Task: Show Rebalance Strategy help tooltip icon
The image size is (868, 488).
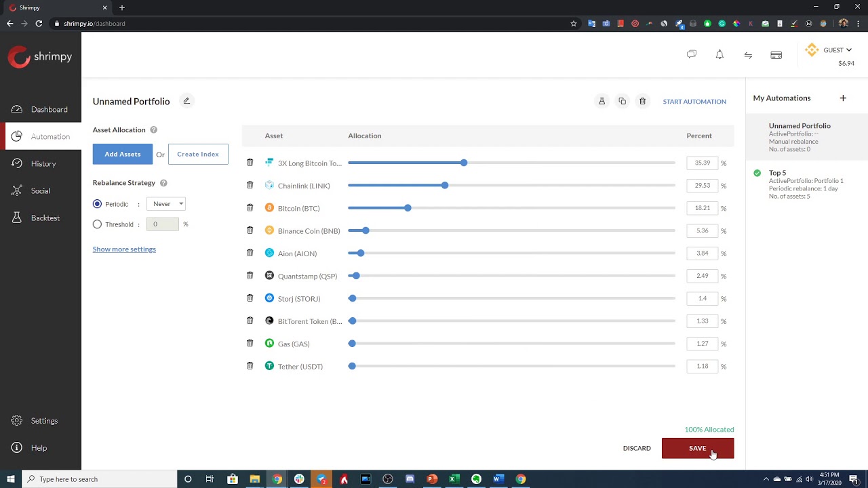Action: [163, 182]
